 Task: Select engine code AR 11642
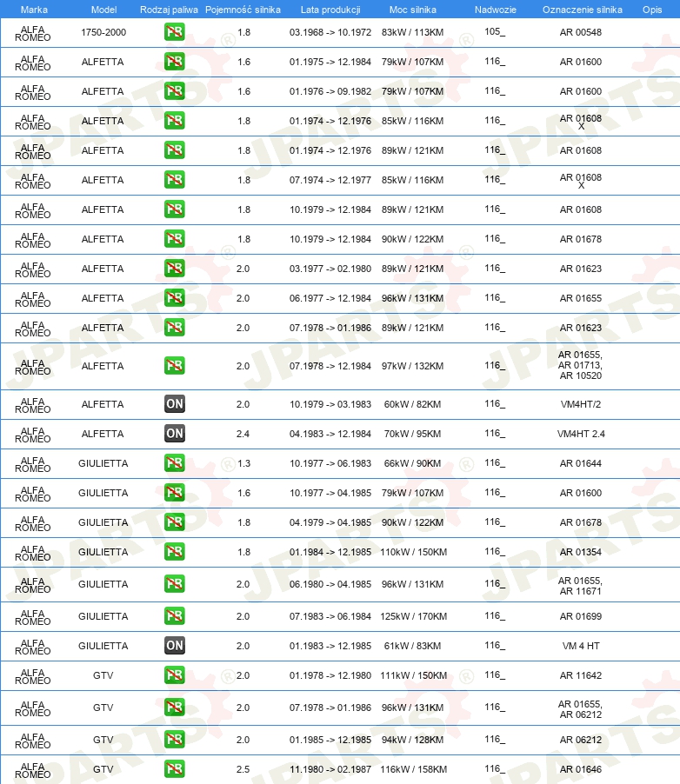pos(580,675)
